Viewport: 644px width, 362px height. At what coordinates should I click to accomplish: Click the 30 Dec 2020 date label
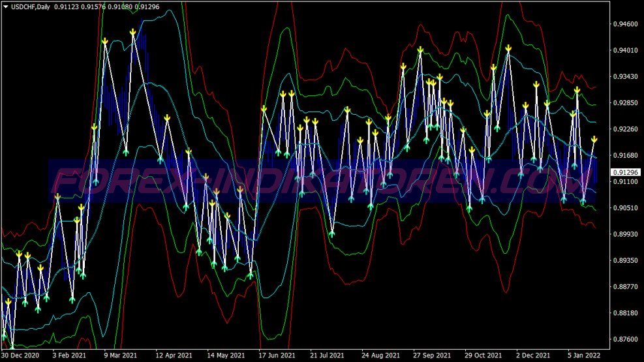coord(20,355)
